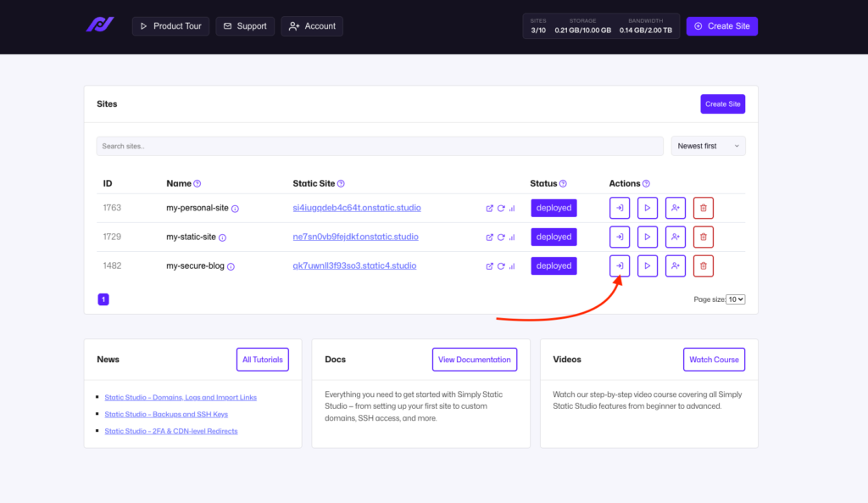
Task: Show help for the Status column
Action: click(563, 183)
